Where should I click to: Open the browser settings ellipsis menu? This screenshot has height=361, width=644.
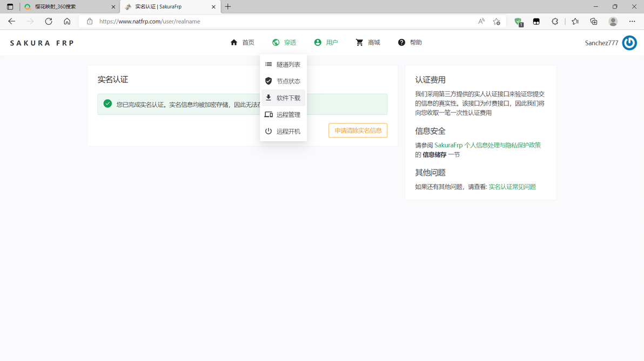pyautogui.click(x=632, y=22)
